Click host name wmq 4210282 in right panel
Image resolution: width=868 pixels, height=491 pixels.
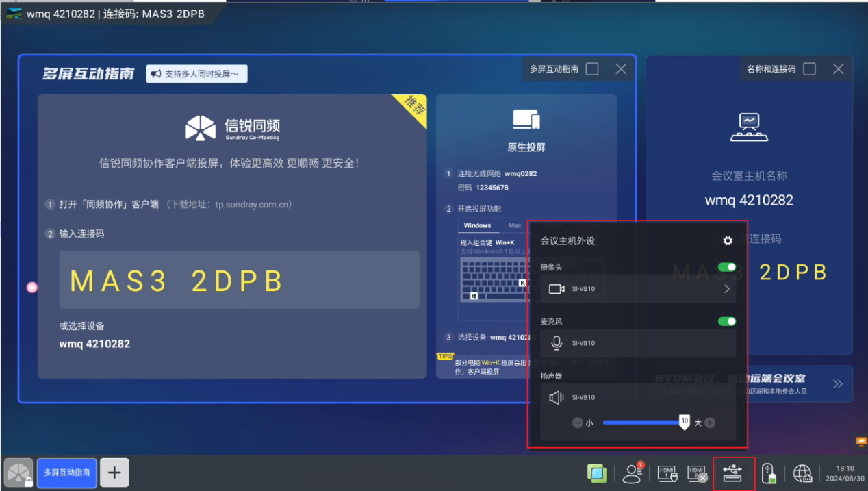[749, 200]
